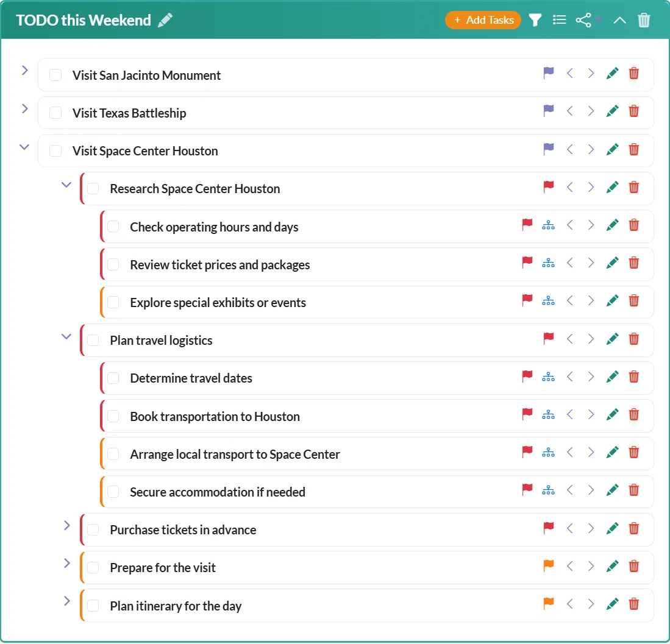Tick the Secure accommodation if needed checkbox

[113, 492]
